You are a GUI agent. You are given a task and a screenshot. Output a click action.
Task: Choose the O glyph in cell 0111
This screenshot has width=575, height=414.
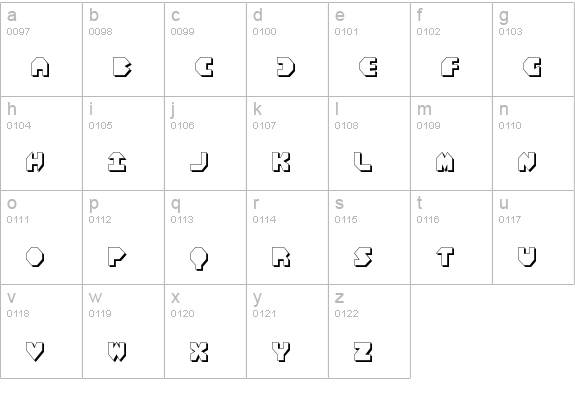click(x=35, y=257)
